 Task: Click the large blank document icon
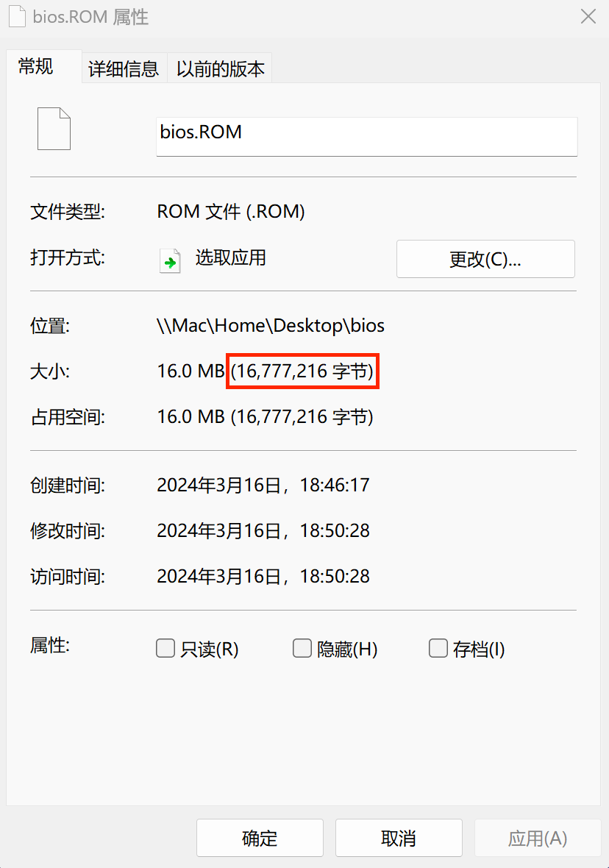coord(54,129)
